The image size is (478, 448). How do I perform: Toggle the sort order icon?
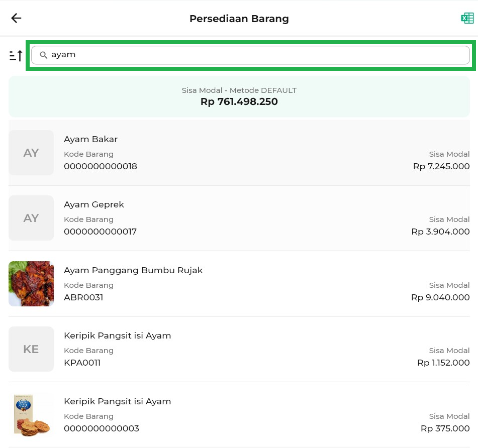tap(16, 55)
